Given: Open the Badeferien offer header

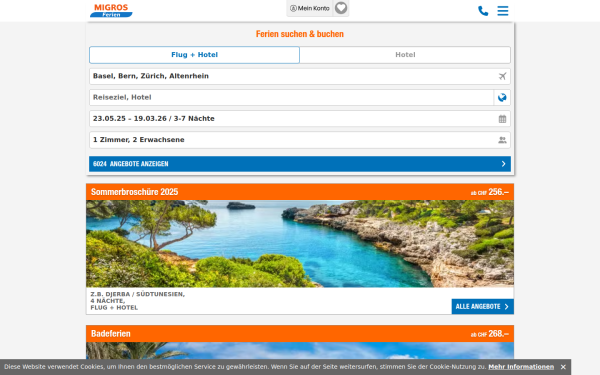Looking at the screenshot, I should point(300,334).
